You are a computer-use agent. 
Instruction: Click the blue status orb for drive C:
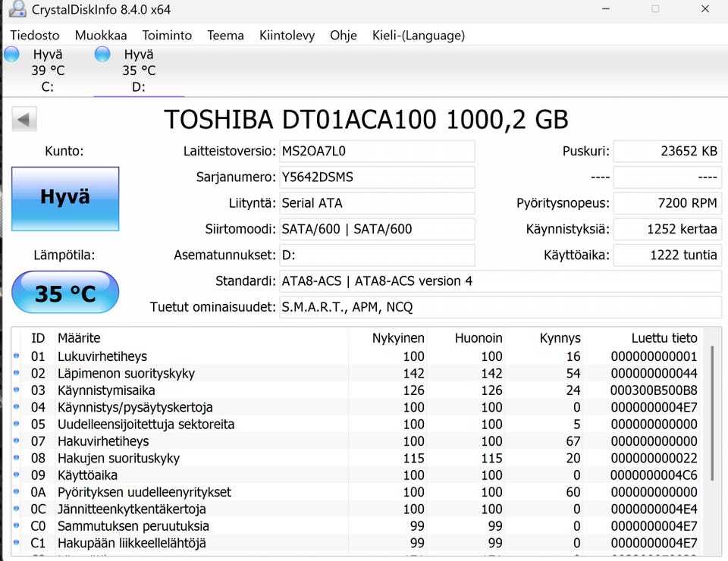click(x=11, y=55)
